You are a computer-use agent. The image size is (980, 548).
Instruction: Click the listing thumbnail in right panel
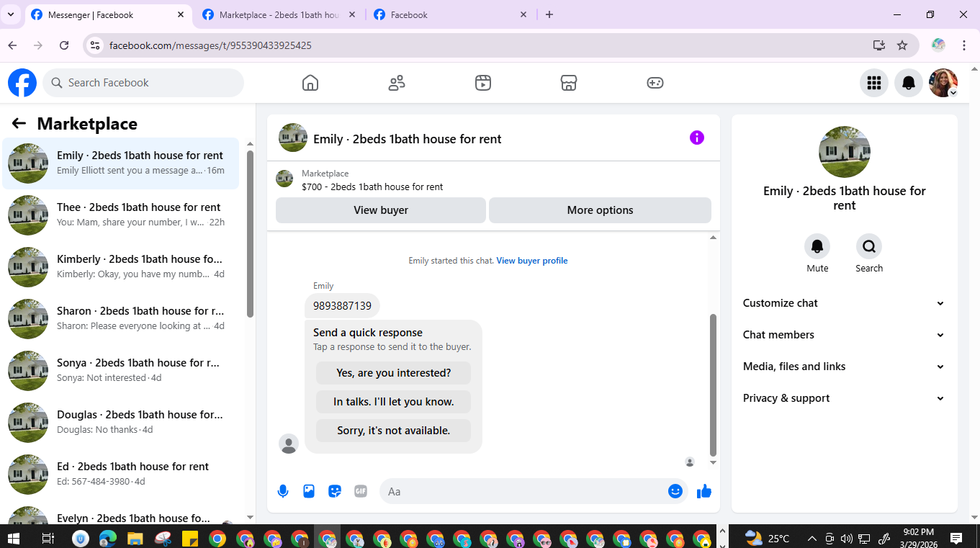(845, 152)
